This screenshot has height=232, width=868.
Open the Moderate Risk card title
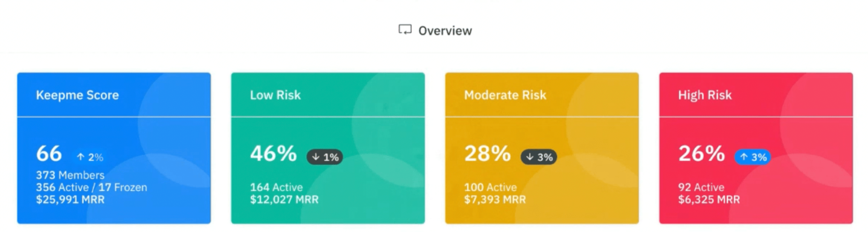pyautogui.click(x=505, y=95)
